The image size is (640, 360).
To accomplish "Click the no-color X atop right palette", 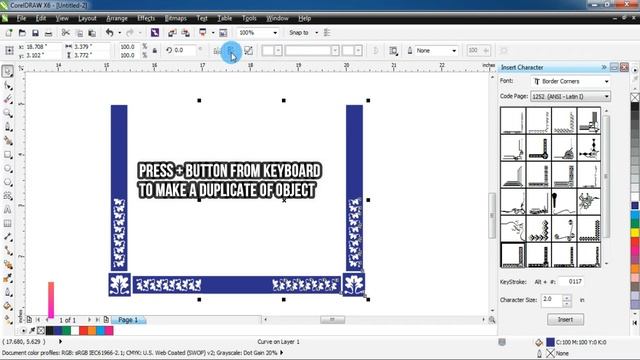I will [x=635, y=97].
